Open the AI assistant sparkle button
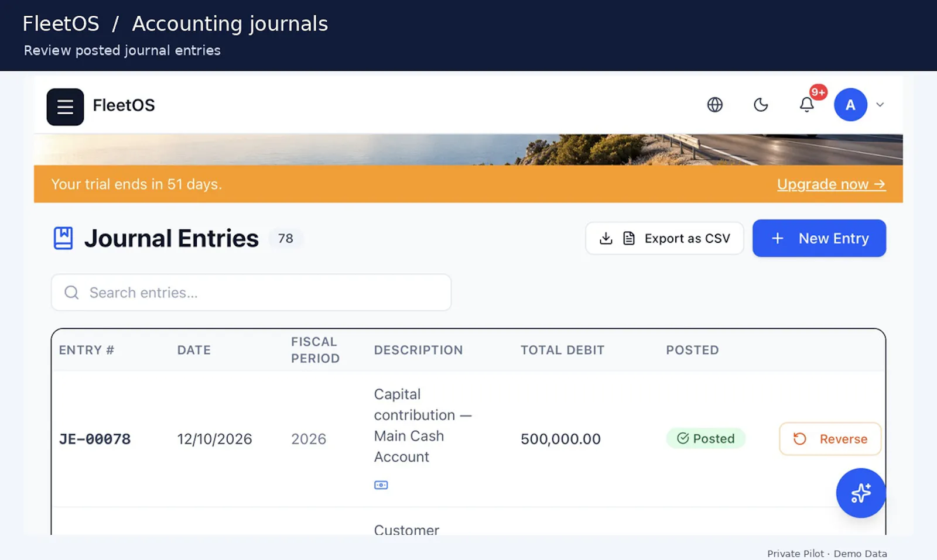Screen dimensions: 937x560 pos(860,493)
